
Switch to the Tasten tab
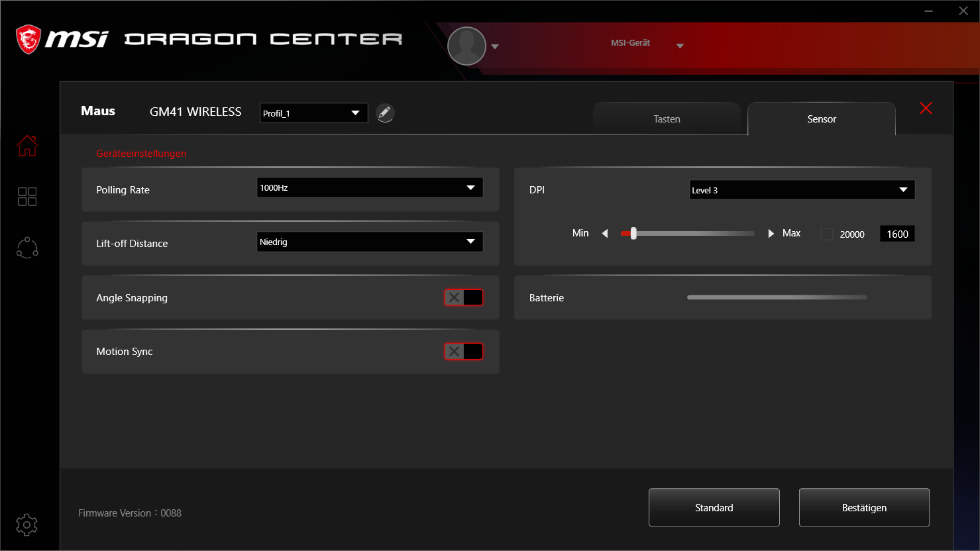pyautogui.click(x=667, y=119)
